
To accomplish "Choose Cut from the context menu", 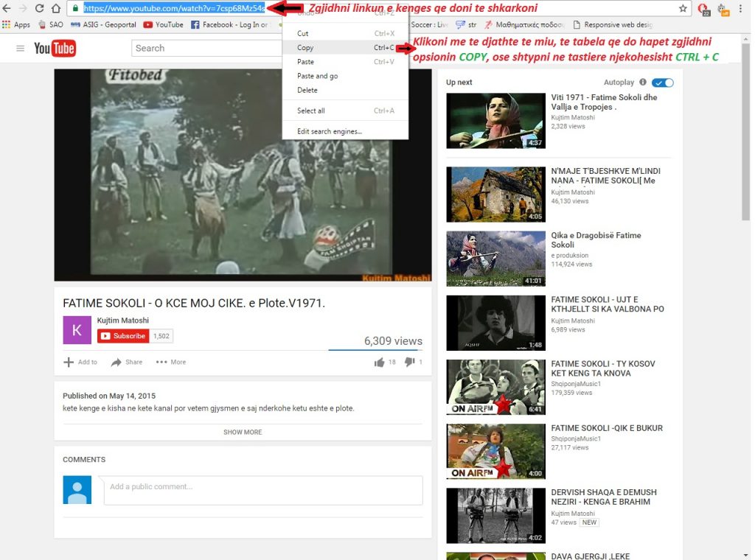I will point(345,33).
